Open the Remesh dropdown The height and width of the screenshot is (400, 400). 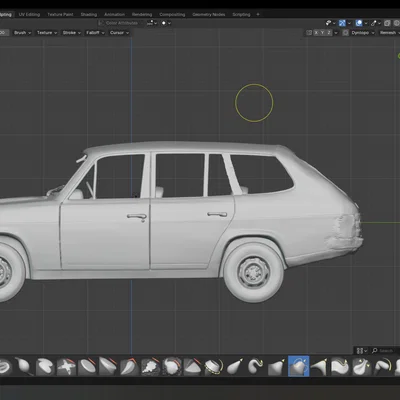point(390,33)
